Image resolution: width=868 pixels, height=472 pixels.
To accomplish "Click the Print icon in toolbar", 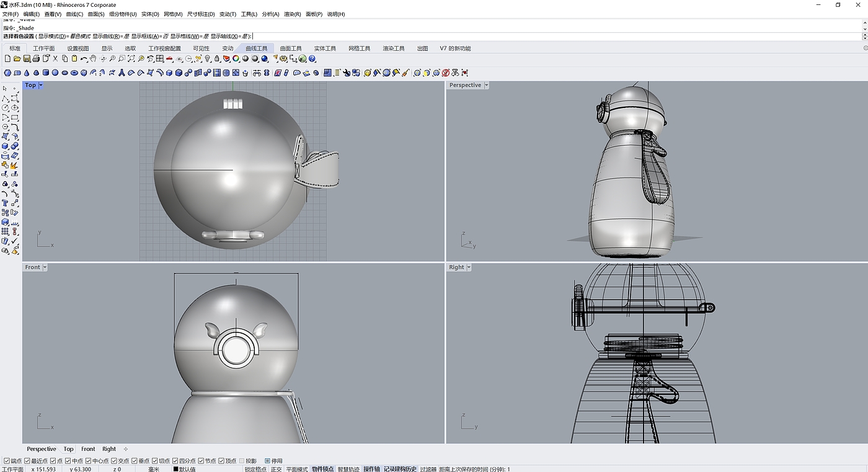I will 36,59.
